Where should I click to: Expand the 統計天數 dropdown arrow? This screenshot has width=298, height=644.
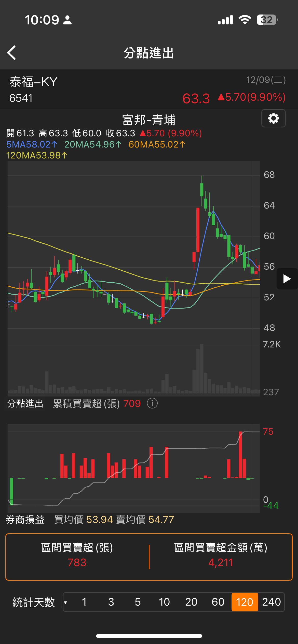coord(66,602)
